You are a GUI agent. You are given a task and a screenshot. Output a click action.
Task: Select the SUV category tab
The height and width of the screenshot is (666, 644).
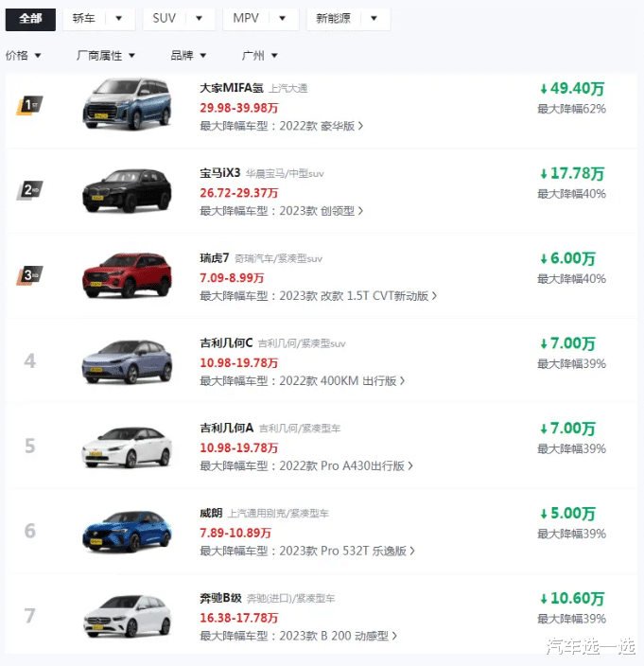[x=165, y=18]
